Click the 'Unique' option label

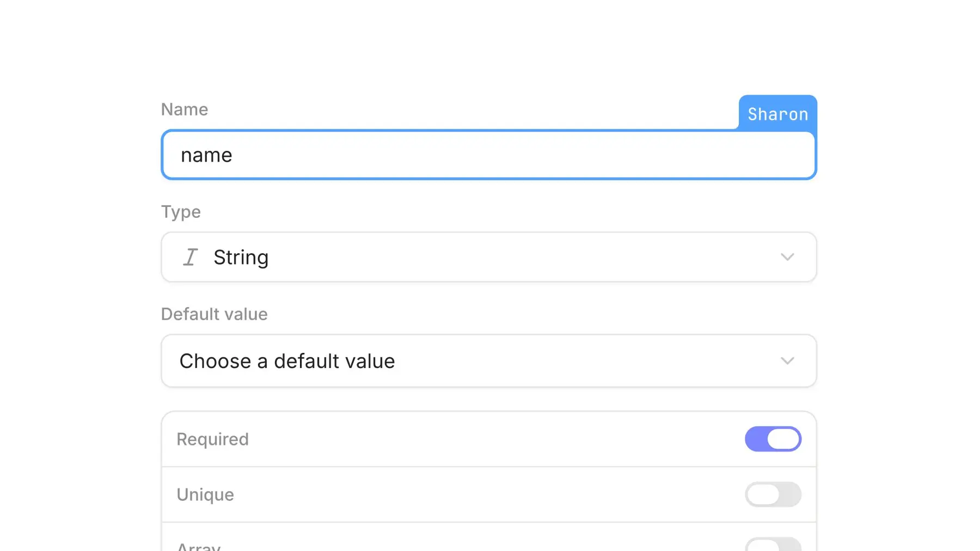pos(205,494)
